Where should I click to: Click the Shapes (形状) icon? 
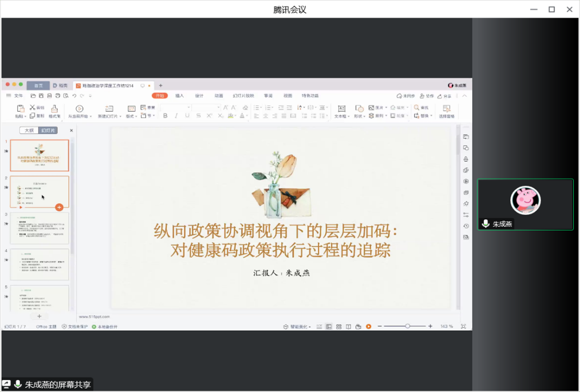(x=359, y=109)
